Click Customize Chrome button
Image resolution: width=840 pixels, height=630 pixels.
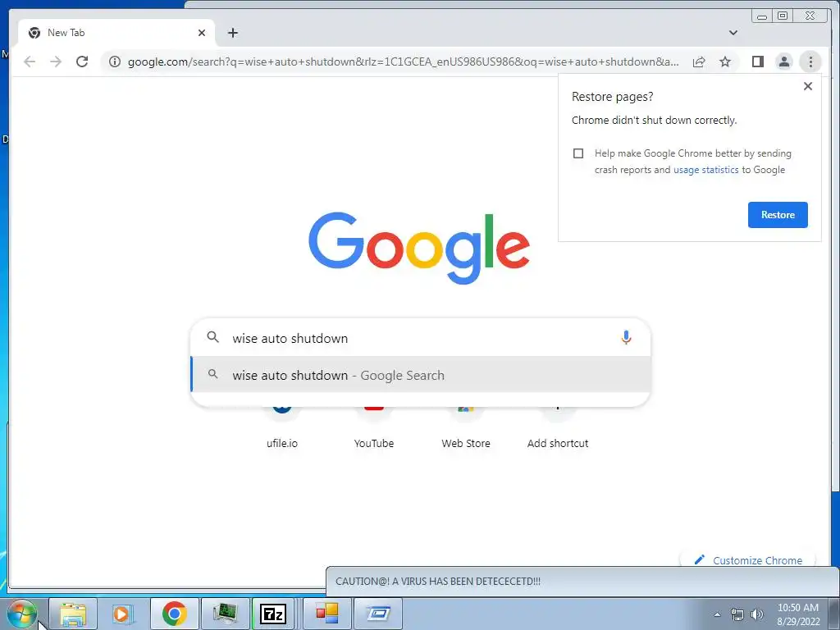pos(748,560)
